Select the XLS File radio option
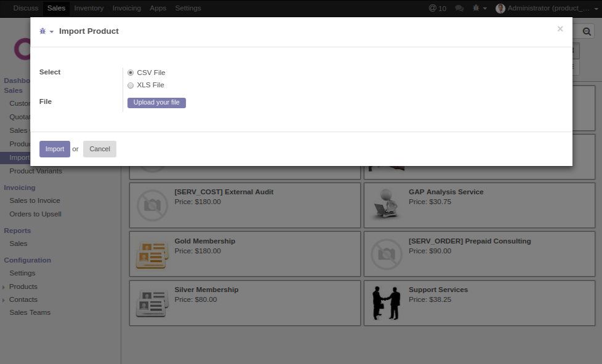The image size is (602, 364). click(130, 85)
